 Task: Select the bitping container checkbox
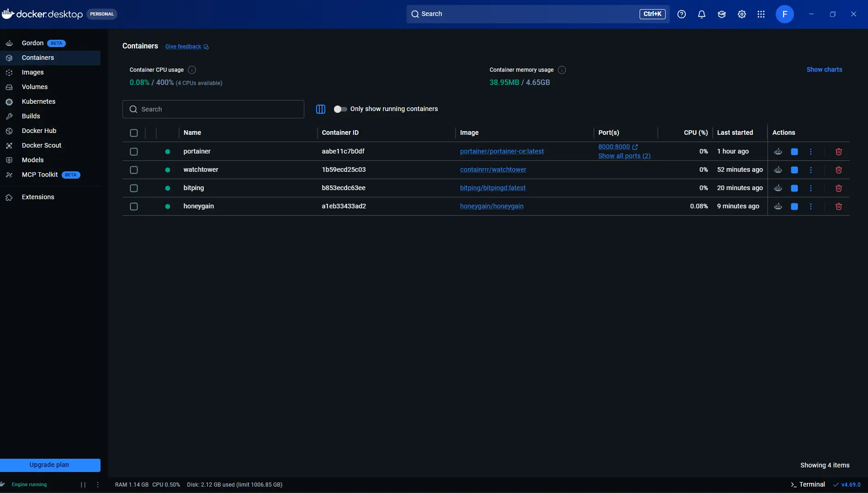pos(134,188)
